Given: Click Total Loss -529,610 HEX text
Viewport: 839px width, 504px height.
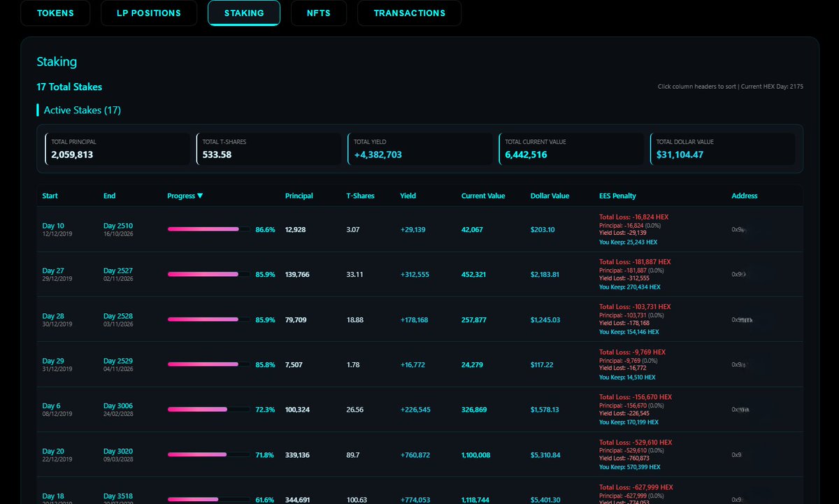Looking at the screenshot, I should coord(636,442).
